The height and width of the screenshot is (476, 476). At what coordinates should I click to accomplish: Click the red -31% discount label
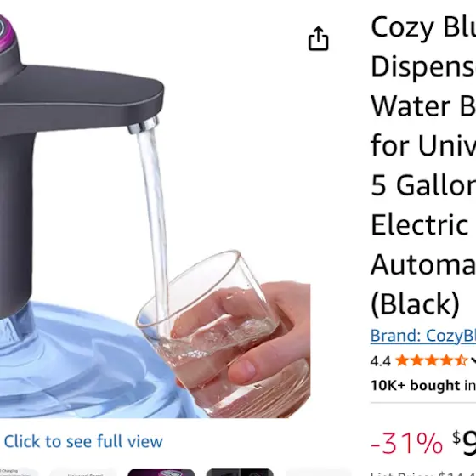406,443
